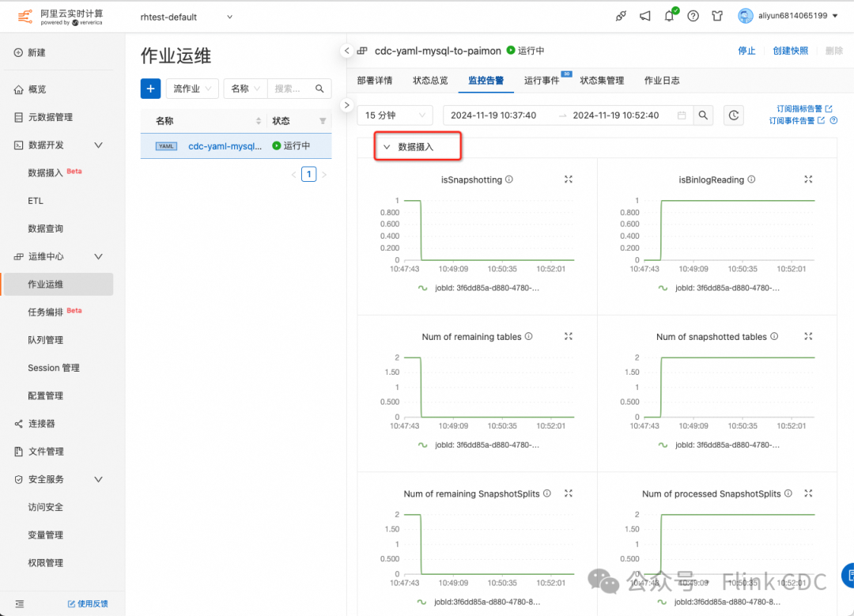Image resolution: width=854 pixels, height=616 pixels.
Task: Switch to the 状态总览 tab
Action: tap(430, 81)
